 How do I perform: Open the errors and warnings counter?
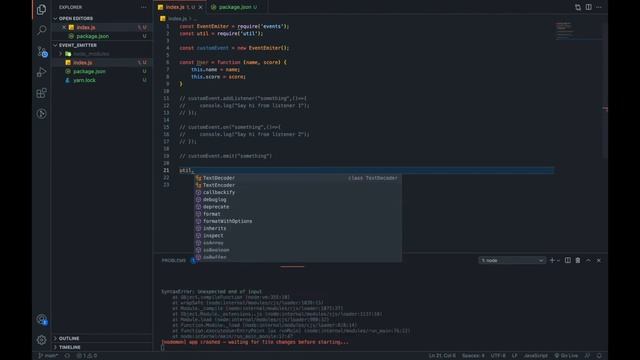87,356
